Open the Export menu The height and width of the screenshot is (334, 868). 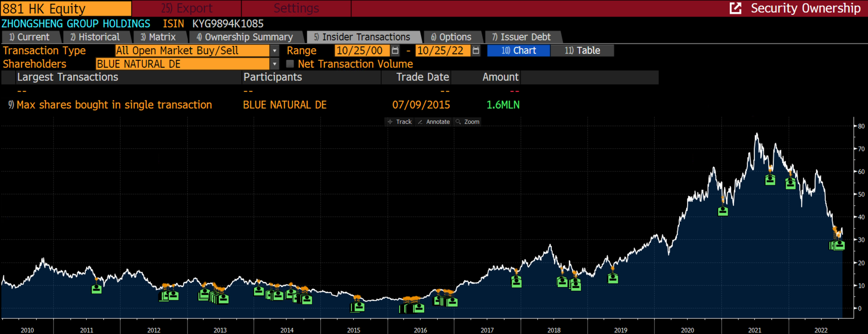tap(187, 8)
